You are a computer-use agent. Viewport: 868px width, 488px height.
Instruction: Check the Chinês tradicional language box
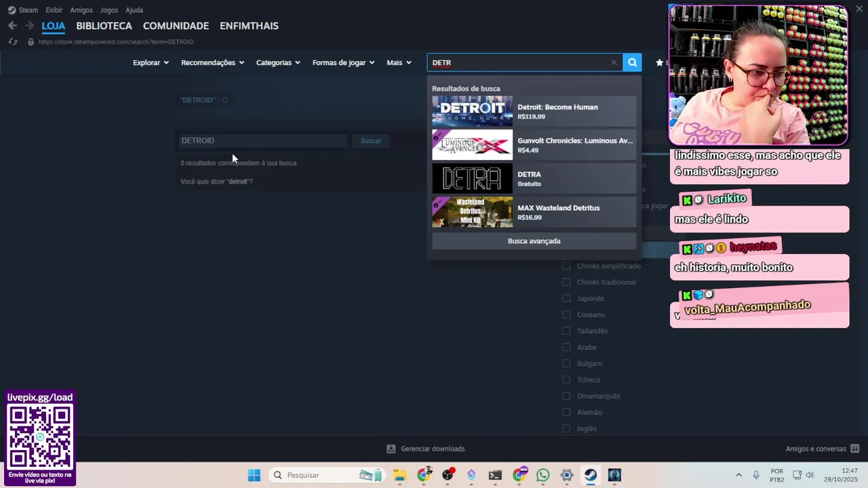[566, 282]
